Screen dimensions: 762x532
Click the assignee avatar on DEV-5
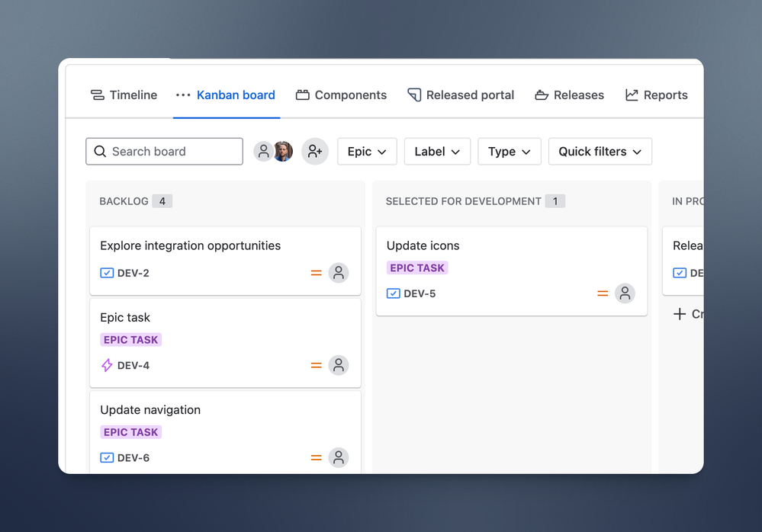click(x=625, y=293)
